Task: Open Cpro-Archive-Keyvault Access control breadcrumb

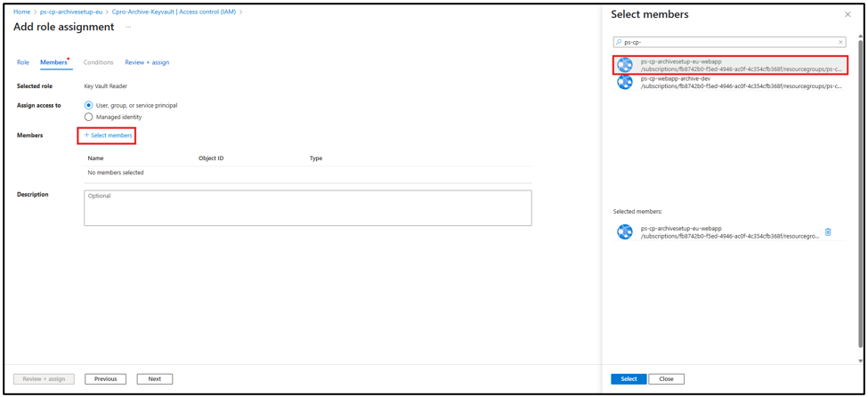Action: (174, 12)
